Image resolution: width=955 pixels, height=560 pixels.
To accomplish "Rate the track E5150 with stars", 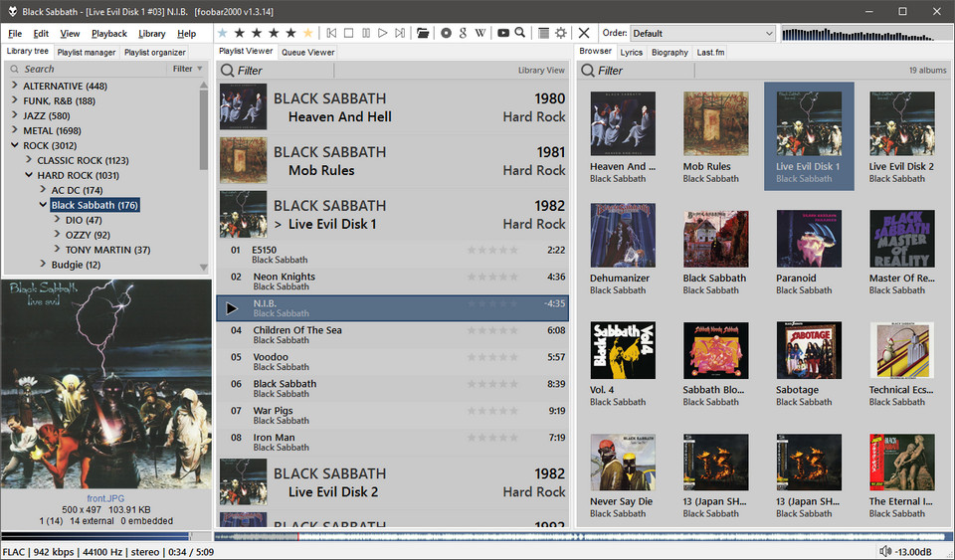I will pyautogui.click(x=492, y=251).
